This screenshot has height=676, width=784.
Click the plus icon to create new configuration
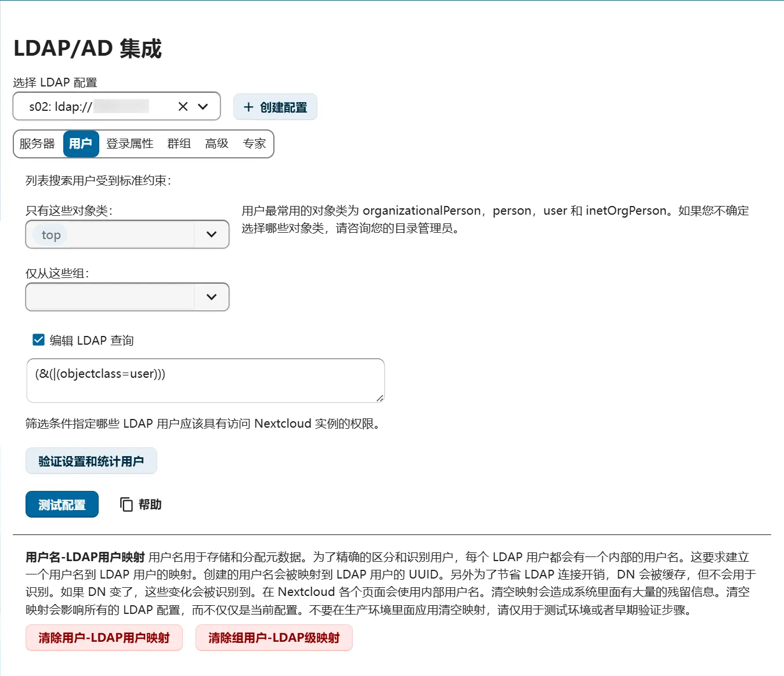[249, 107]
